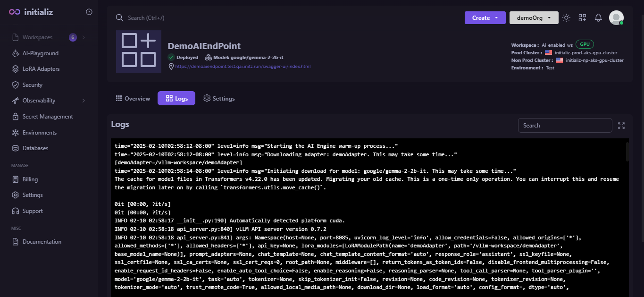
Task: Click the GPU badge
Action: click(585, 44)
